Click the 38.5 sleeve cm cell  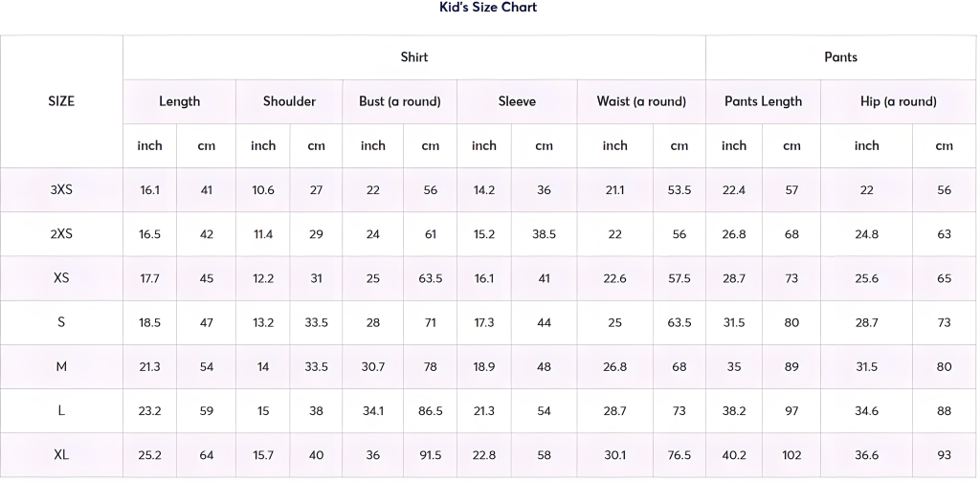pos(544,234)
